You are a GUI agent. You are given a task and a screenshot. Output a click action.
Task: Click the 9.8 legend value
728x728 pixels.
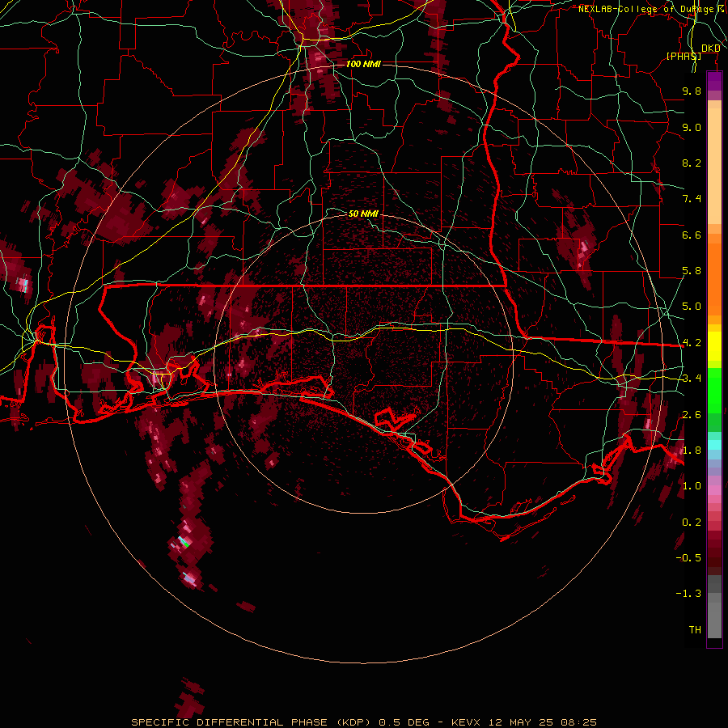(x=692, y=91)
